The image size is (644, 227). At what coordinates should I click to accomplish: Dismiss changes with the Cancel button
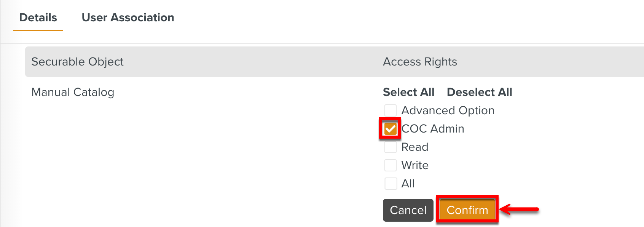click(x=408, y=210)
